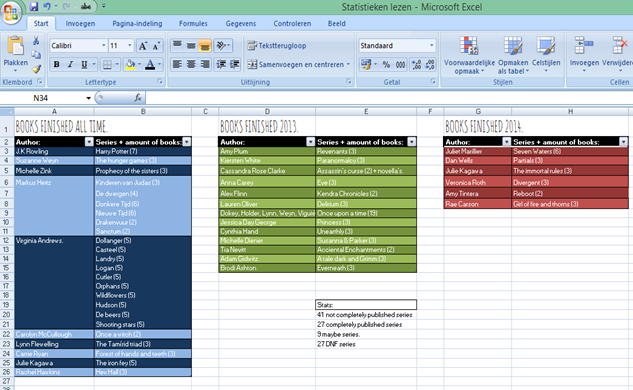Center cell text horizontally
This screenshot has height=390, width=633.
tap(191, 64)
